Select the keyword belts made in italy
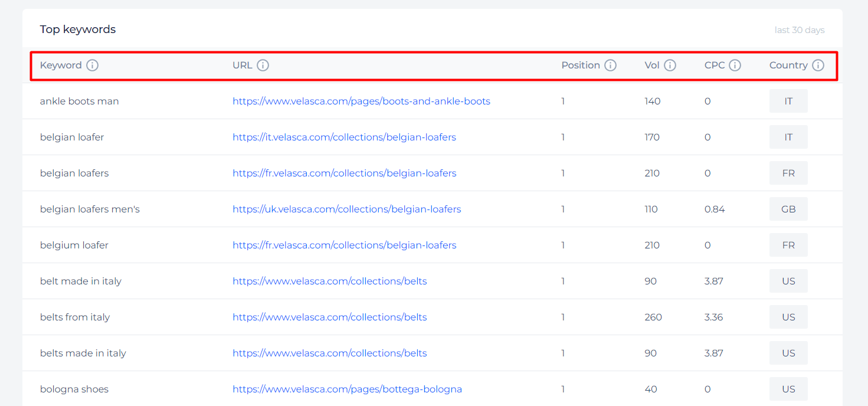The image size is (868, 406). point(83,353)
